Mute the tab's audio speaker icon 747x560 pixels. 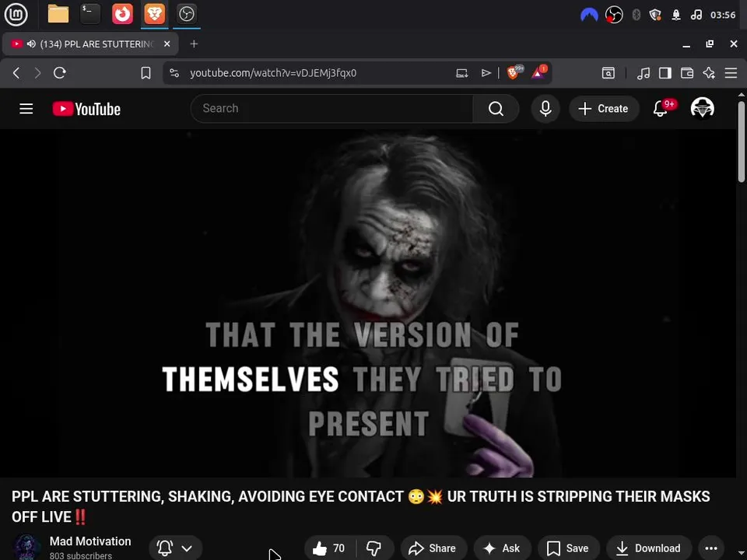coord(31,44)
